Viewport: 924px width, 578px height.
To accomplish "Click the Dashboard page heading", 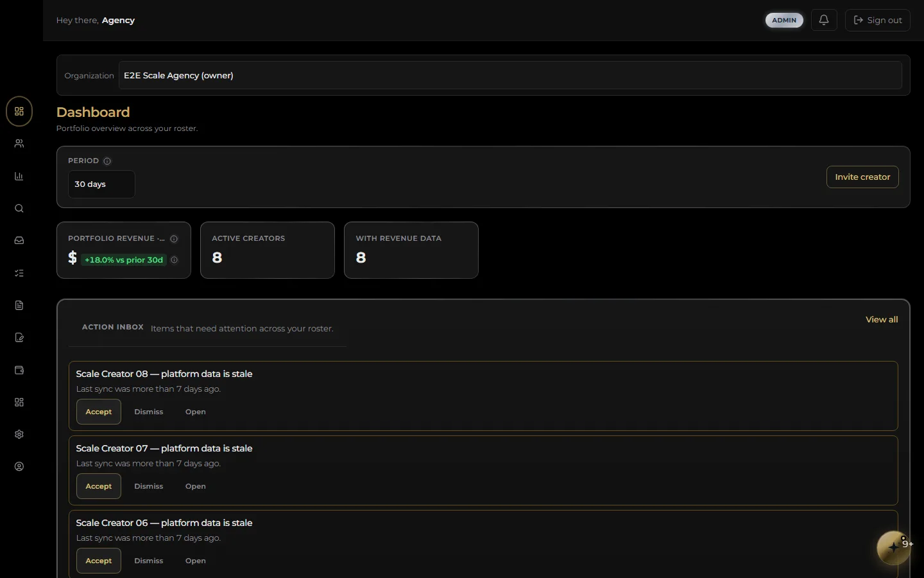I will (x=93, y=112).
